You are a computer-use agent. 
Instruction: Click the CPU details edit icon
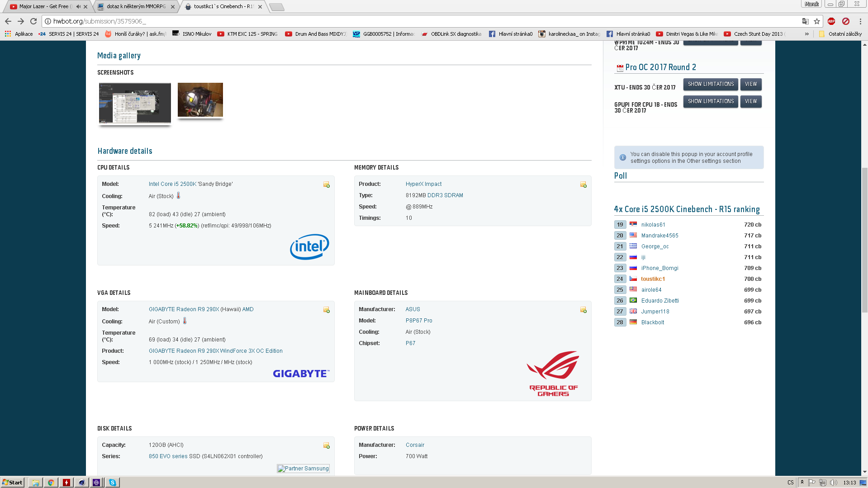(x=326, y=185)
